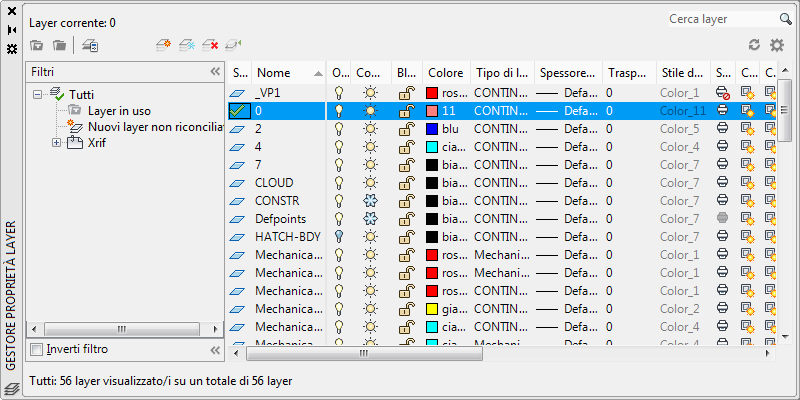Click the Delete Layer red X icon
Screen dimensions: 800x400
[210, 45]
